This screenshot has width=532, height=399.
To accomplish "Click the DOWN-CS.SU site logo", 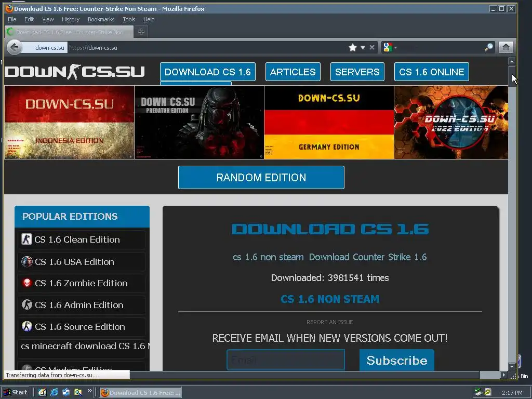I will (x=75, y=72).
